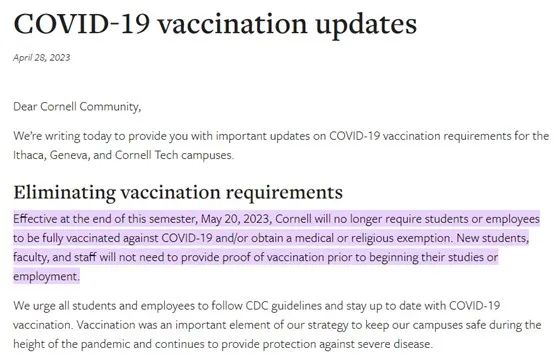This screenshot has width=554, height=360.
Task: Click 'New students,' in highlighted paragraph
Action: (x=493, y=238)
